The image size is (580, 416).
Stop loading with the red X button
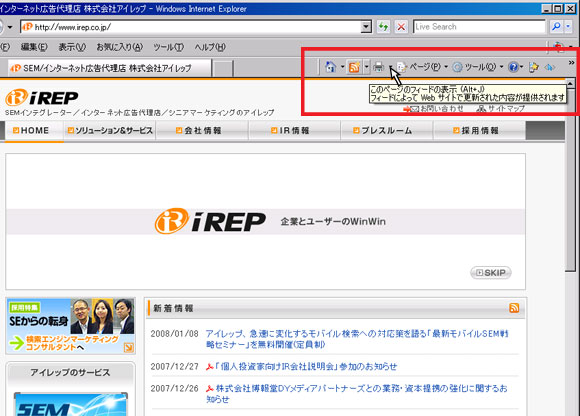401,27
